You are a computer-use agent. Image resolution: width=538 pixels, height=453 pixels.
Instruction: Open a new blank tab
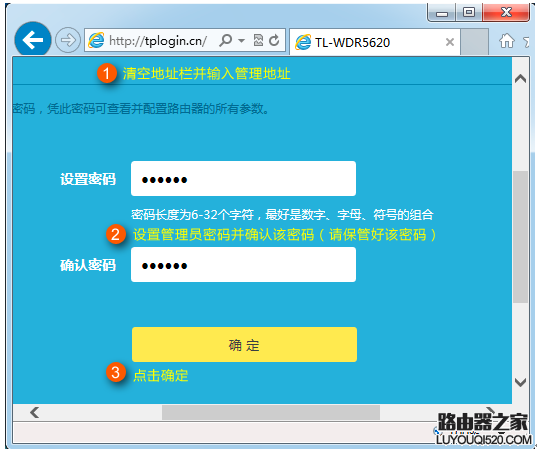[x=474, y=42]
